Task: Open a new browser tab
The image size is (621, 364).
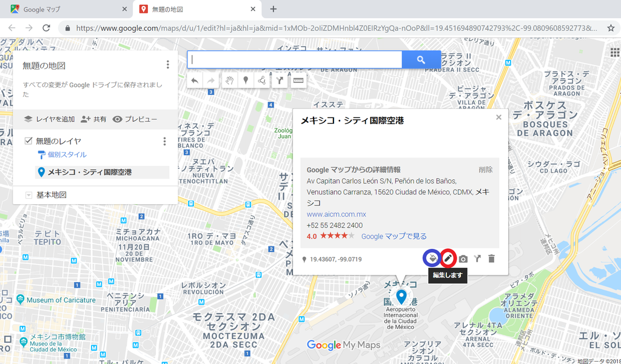Action: tap(274, 9)
